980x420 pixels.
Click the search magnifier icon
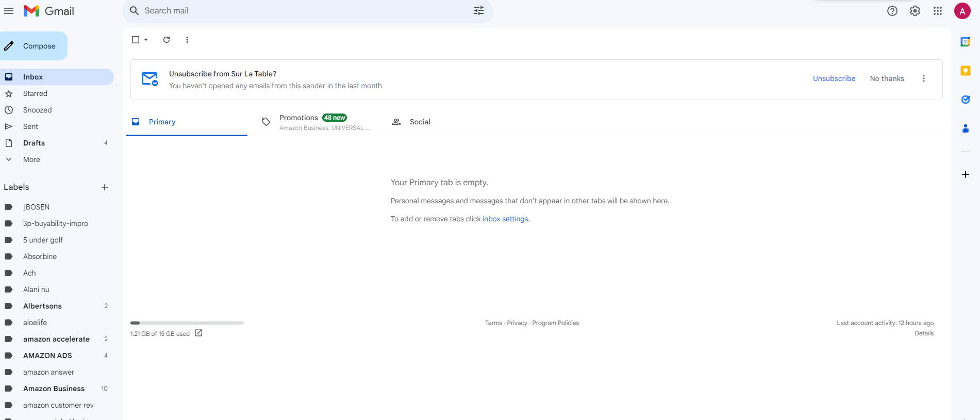[x=134, y=11]
